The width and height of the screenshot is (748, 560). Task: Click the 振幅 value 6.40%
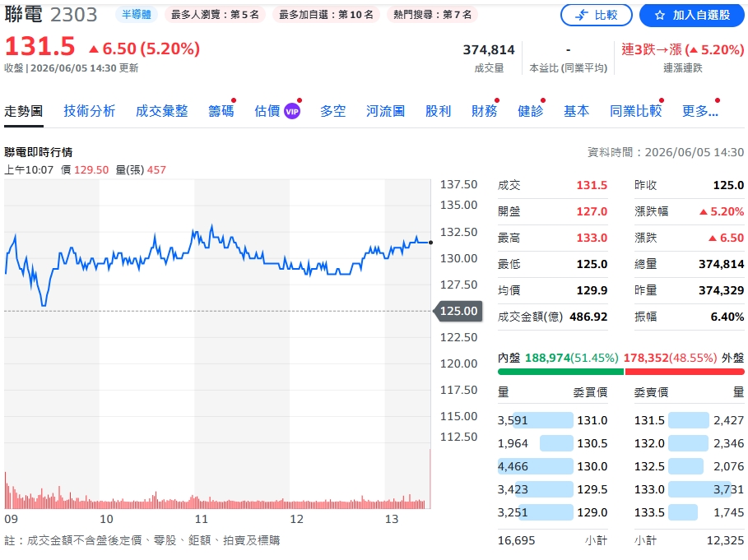(x=727, y=317)
